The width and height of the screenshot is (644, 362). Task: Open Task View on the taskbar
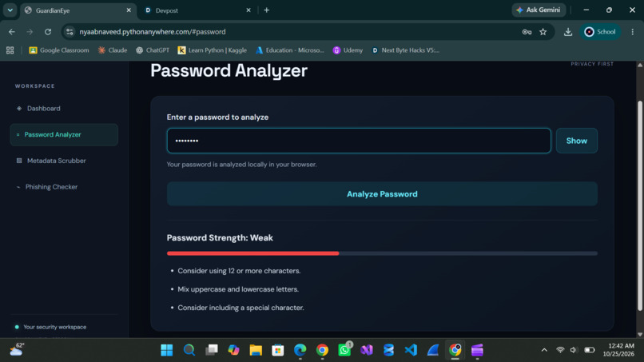click(x=212, y=350)
